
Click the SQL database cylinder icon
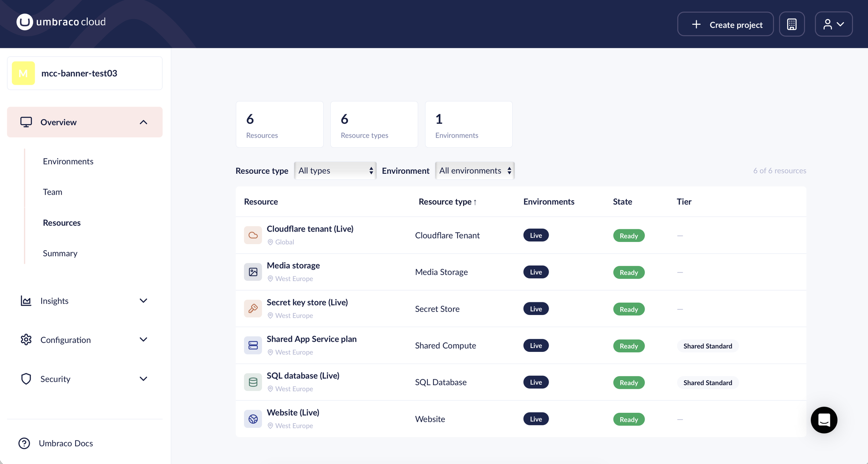pos(253,382)
